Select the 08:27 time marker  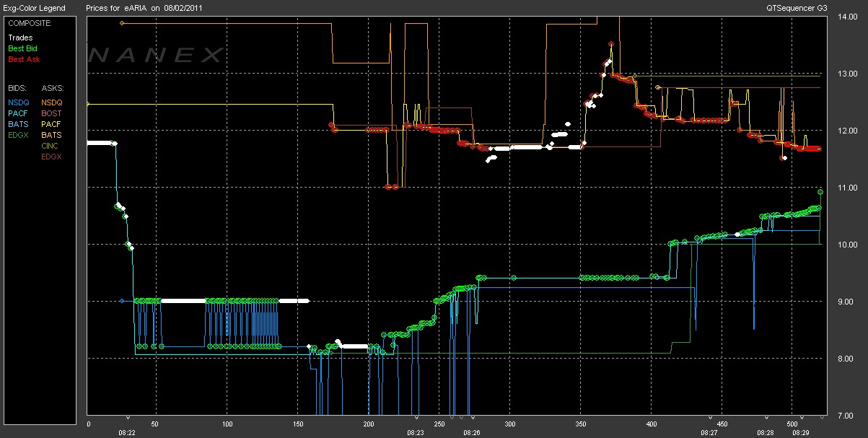[x=709, y=433]
